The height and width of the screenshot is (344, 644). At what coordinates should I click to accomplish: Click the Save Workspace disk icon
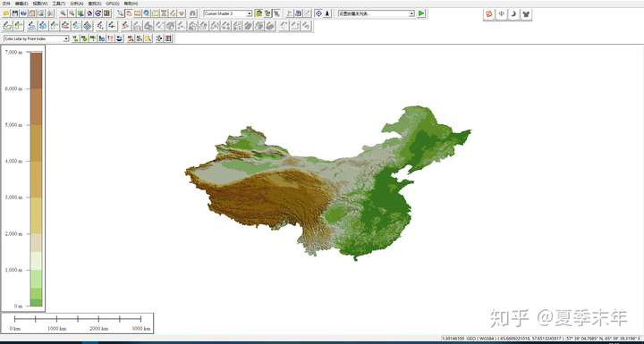15,13
